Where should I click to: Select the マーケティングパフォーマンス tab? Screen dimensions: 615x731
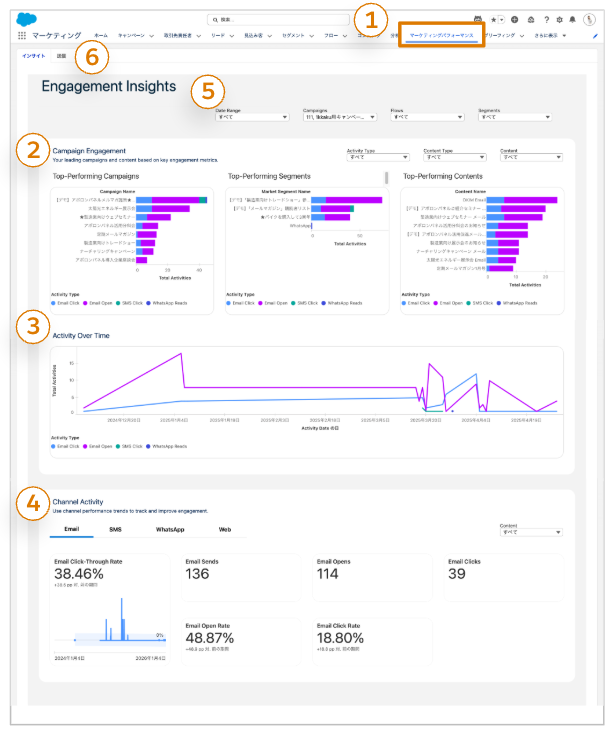pos(442,35)
